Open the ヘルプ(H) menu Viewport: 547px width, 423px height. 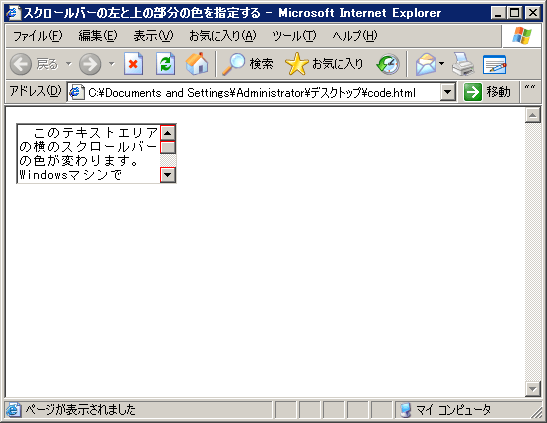355,36
